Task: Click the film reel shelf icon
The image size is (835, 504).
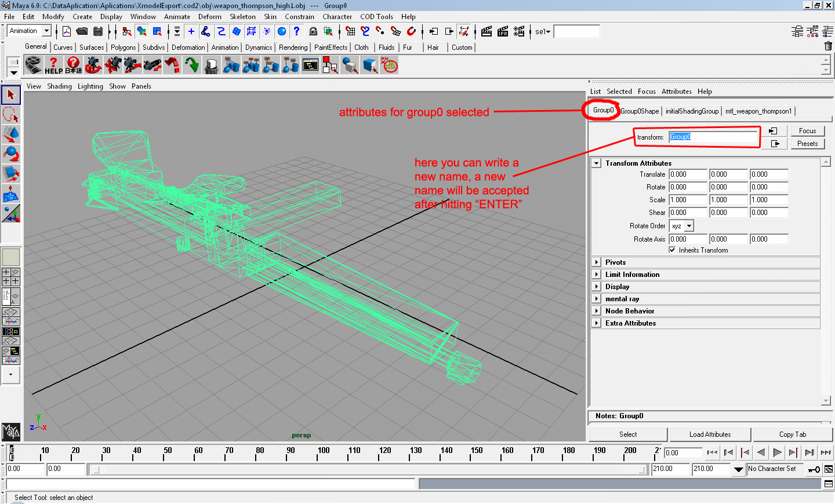Action: (x=34, y=65)
